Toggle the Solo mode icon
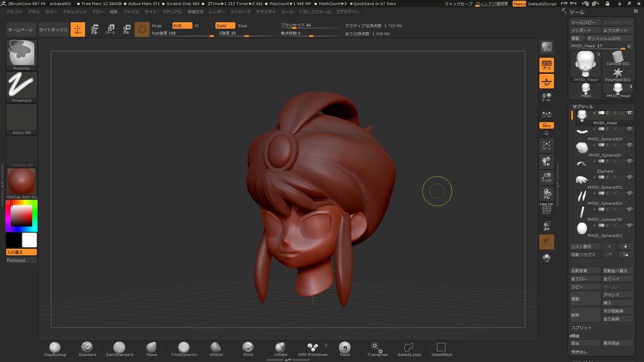The width and height of the screenshot is (644, 362). tap(546, 258)
